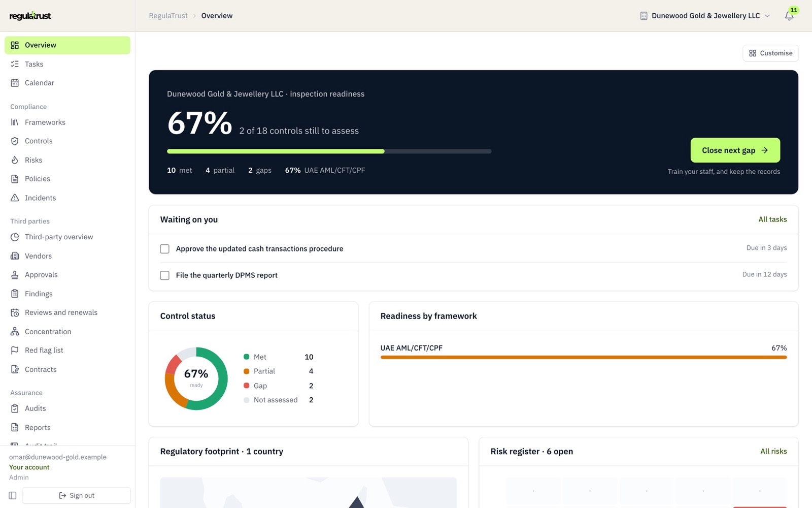Click the Third-party overview pie icon
The width and height of the screenshot is (812, 508).
(x=15, y=237)
